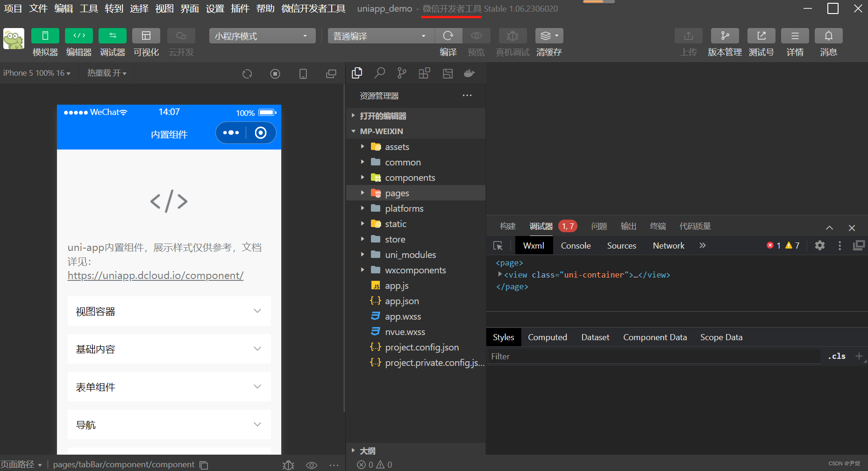Open the 插件 menu
The height and width of the screenshot is (471, 868).
(240, 8)
